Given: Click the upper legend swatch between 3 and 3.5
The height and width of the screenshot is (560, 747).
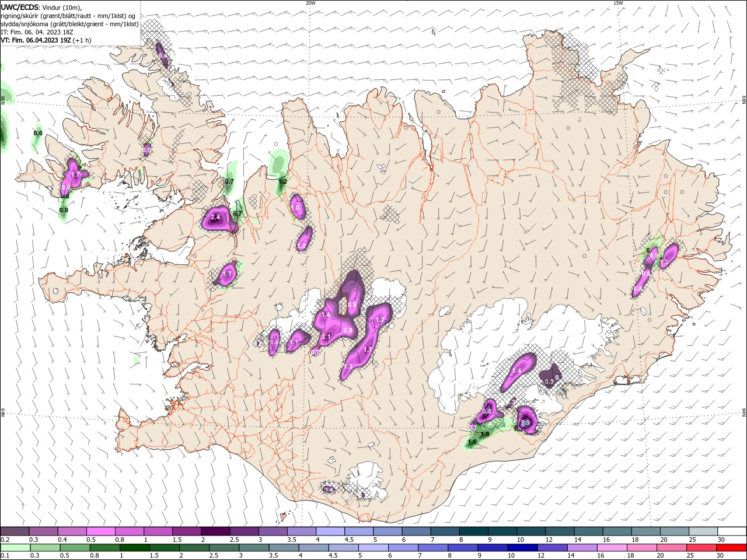Looking at the screenshot, I should [273, 531].
